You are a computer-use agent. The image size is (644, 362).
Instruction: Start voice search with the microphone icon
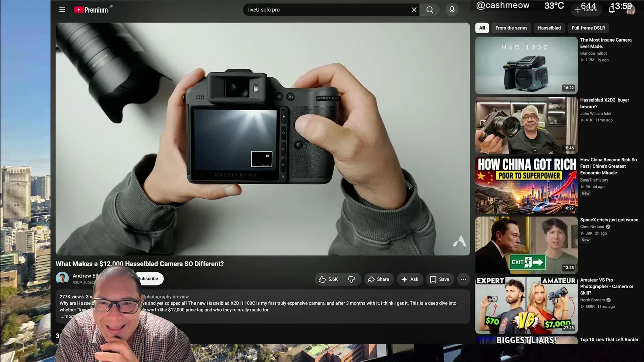[x=452, y=10]
